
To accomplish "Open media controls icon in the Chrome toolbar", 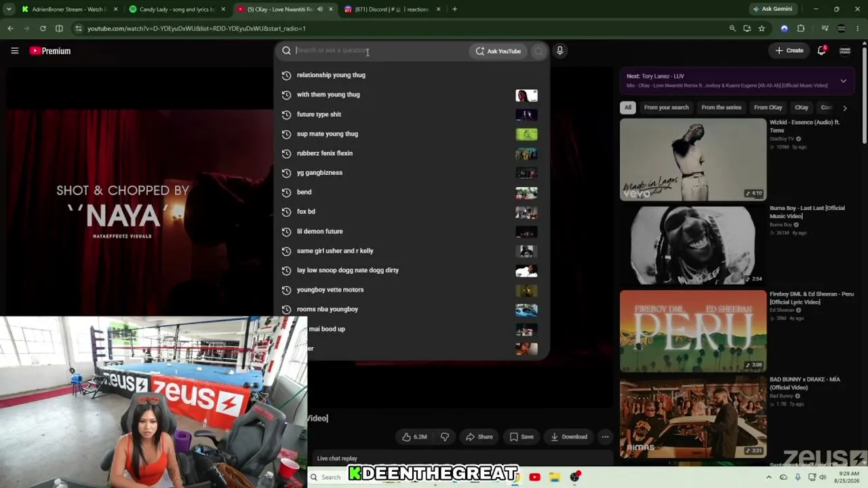I will tap(825, 28).
